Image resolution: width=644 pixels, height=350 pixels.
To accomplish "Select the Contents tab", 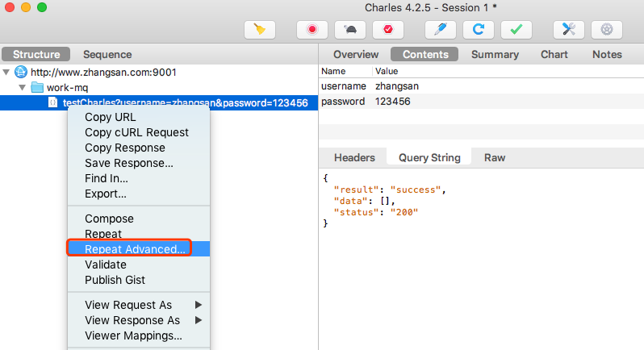I will point(425,54).
